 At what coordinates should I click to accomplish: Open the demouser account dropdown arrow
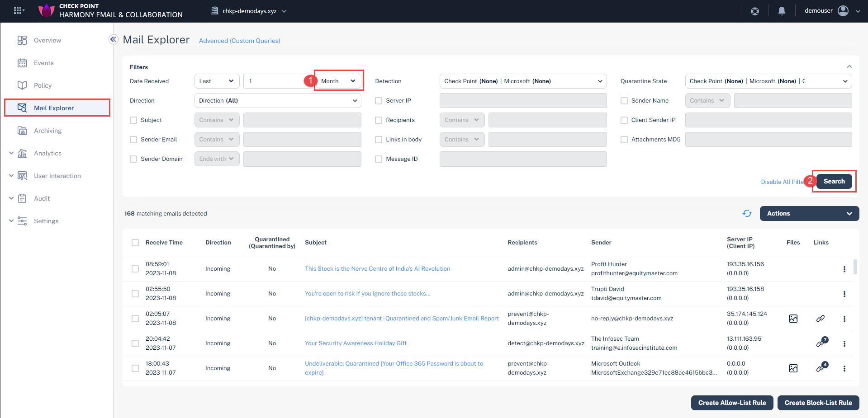(x=858, y=11)
